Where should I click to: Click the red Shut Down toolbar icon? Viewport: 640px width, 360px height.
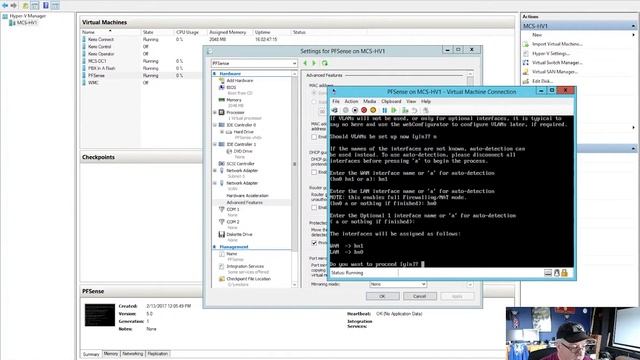pyautogui.click(x=364, y=110)
